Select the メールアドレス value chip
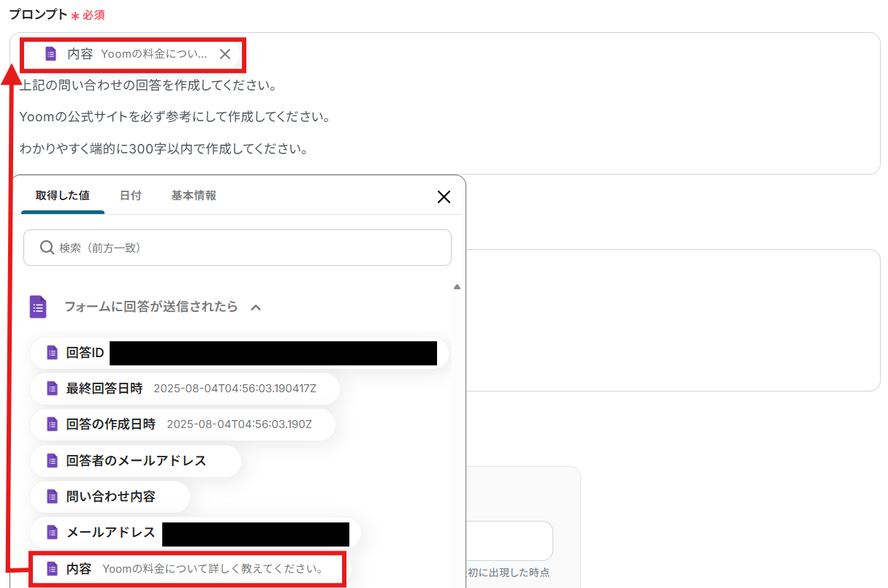 (195, 532)
